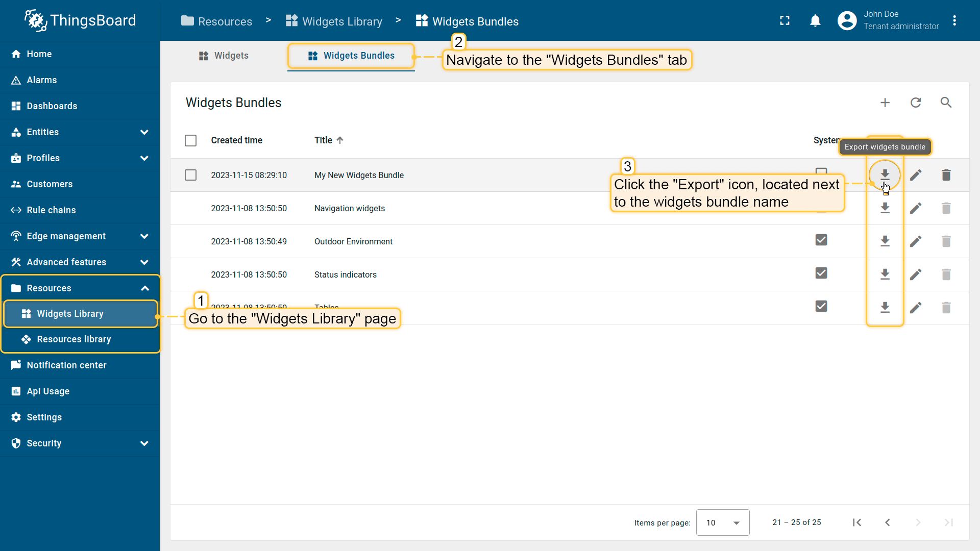The image size is (980, 551).
Task: Open the notifications bell
Action: coord(815,21)
